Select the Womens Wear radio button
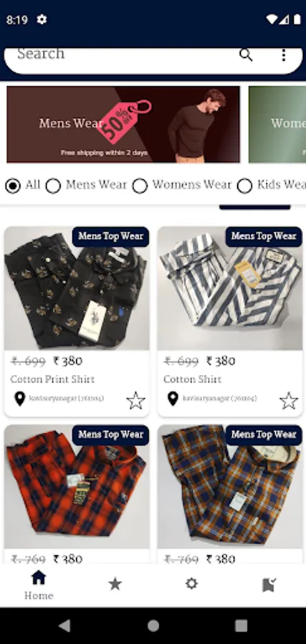The image size is (306, 644). coord(140,185)
